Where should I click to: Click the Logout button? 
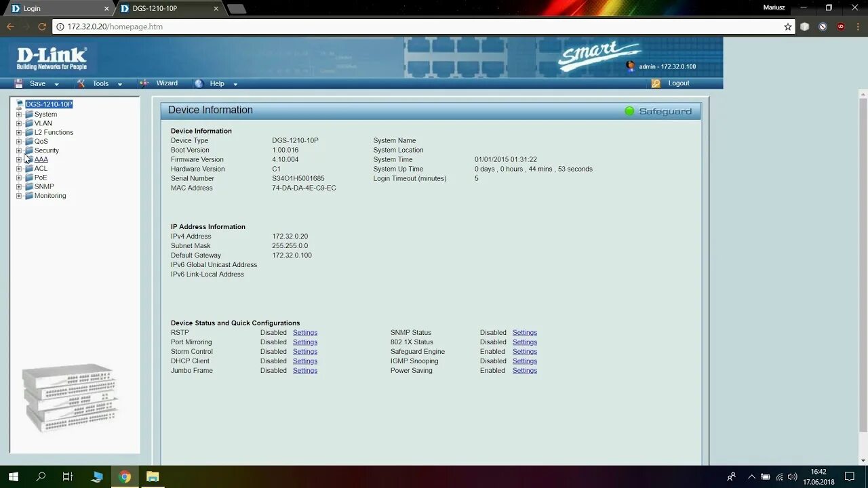(x=678, y=83)
